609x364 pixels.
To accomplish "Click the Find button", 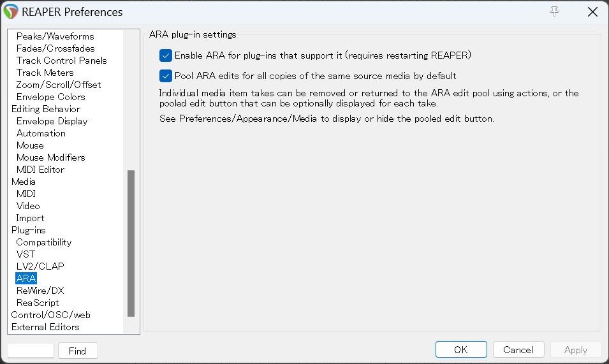I will tap(78, 351).
